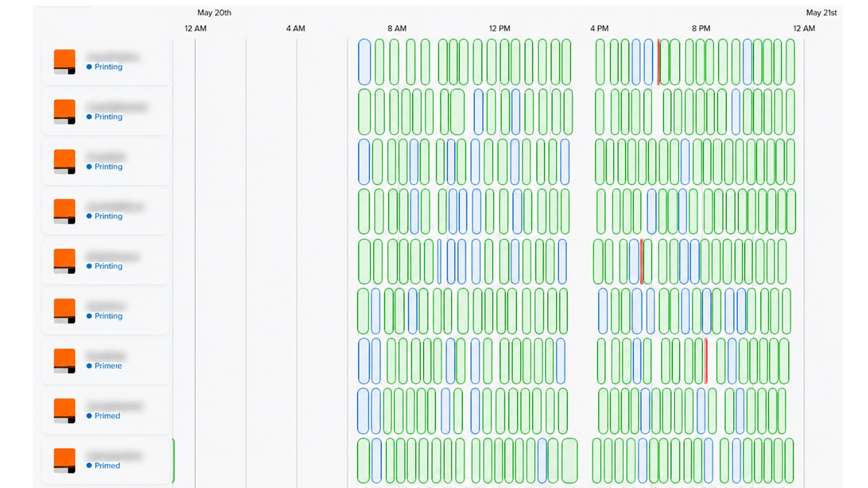The width and height of the screenshot is (868, 488).
Task: Select the 12 PM time label
Action: [500, 28]
